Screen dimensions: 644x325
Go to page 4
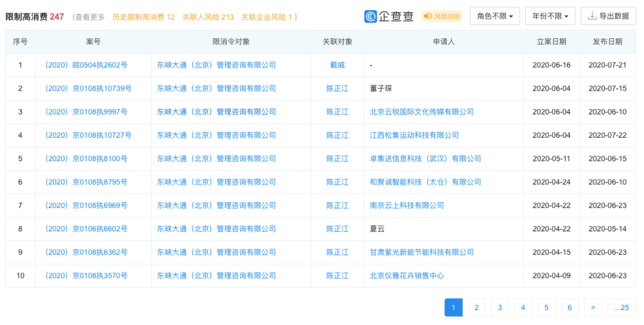[523, 307]
